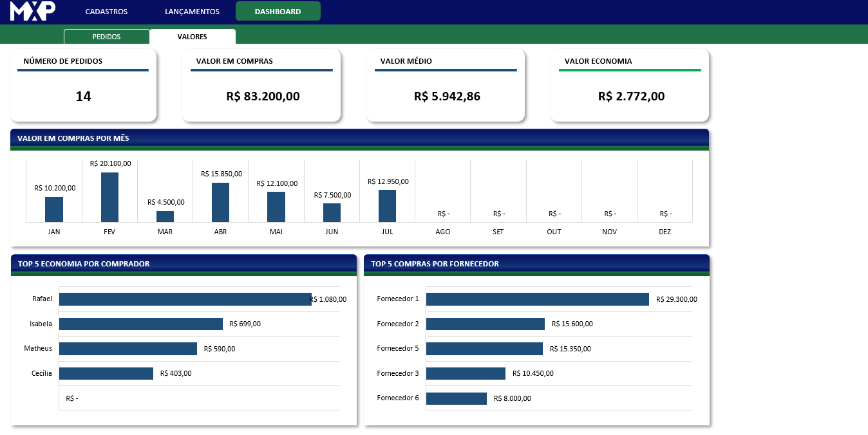Open the Cadastros menu

106,12
